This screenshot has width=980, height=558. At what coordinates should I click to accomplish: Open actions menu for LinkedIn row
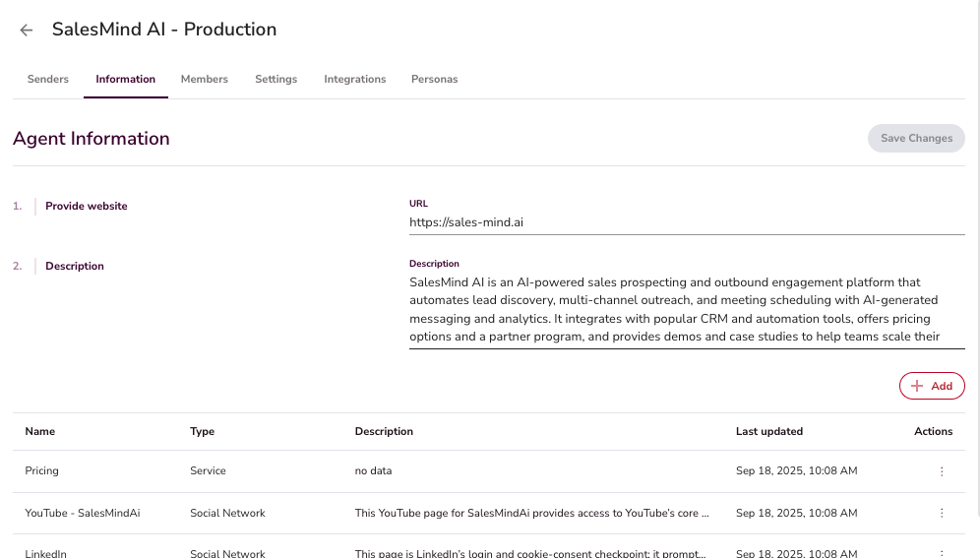[x=942, y=553]
